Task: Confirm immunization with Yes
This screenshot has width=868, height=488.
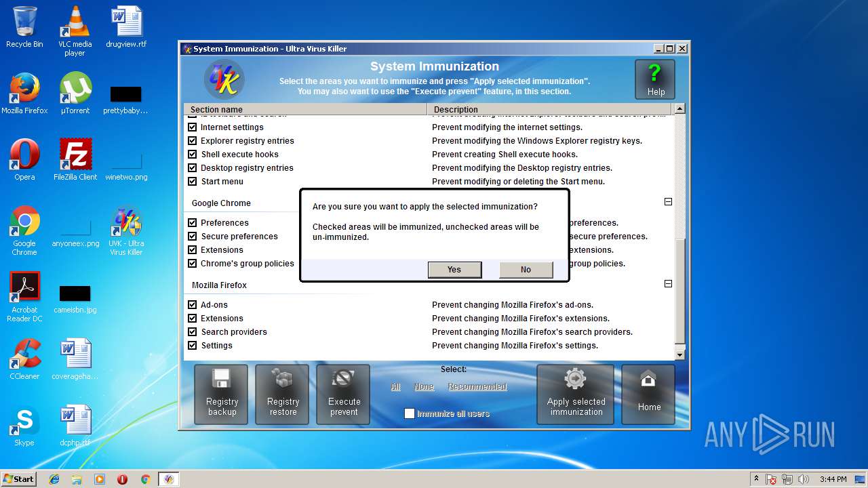Action: 454,270
